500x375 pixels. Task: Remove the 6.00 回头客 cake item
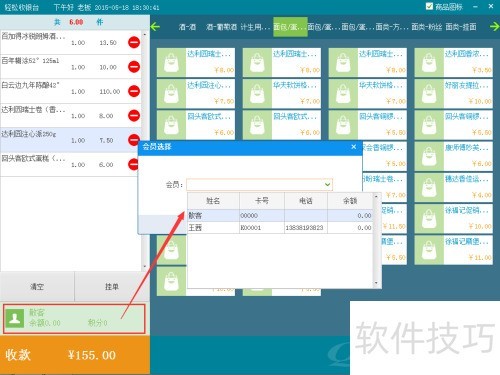click(x=133, y=164)
